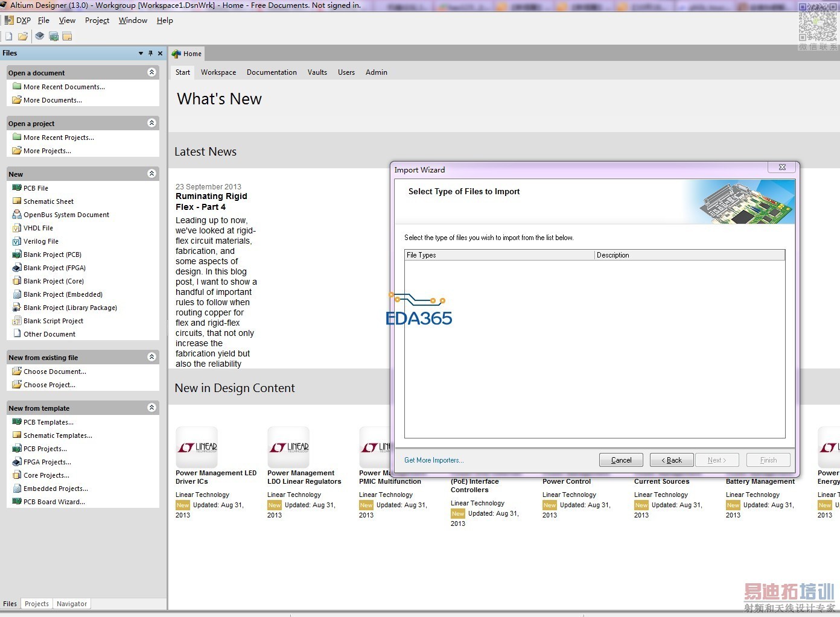Follow the 'Get More Importers...' link
This screenshot has width=840, height=617.
434,460
